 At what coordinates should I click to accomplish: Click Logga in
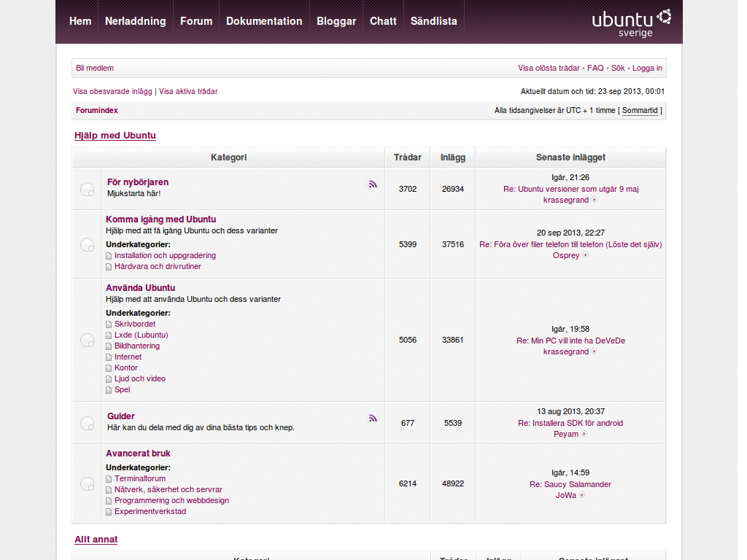click(x=646, y=68)
